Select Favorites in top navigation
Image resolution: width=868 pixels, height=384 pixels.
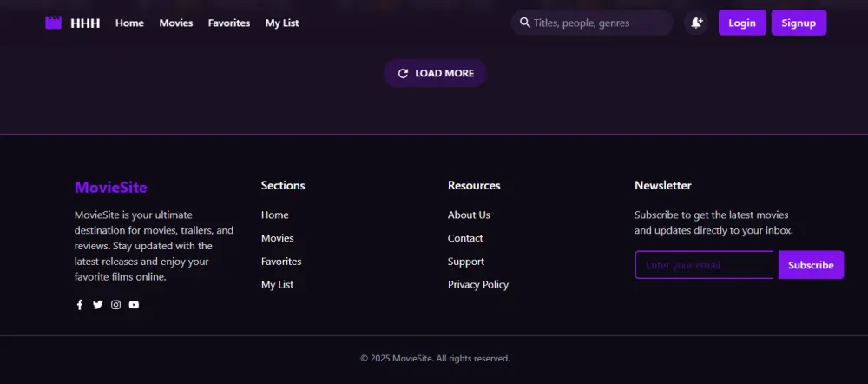click(229, 23)
